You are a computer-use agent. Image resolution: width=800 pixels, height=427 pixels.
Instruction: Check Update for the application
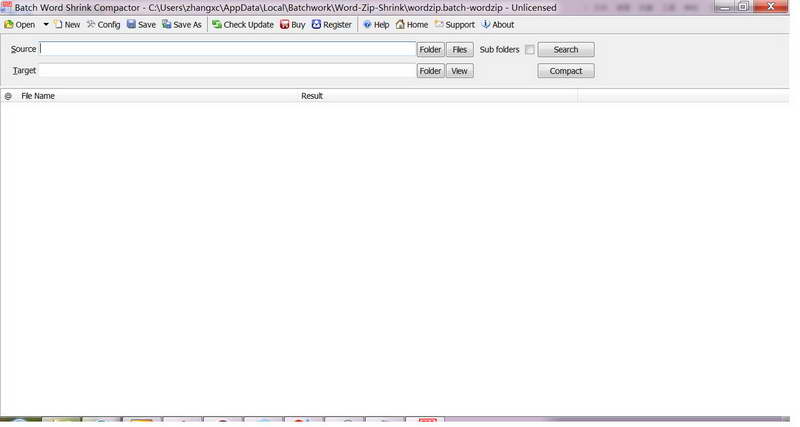click(x=243, y=24)
